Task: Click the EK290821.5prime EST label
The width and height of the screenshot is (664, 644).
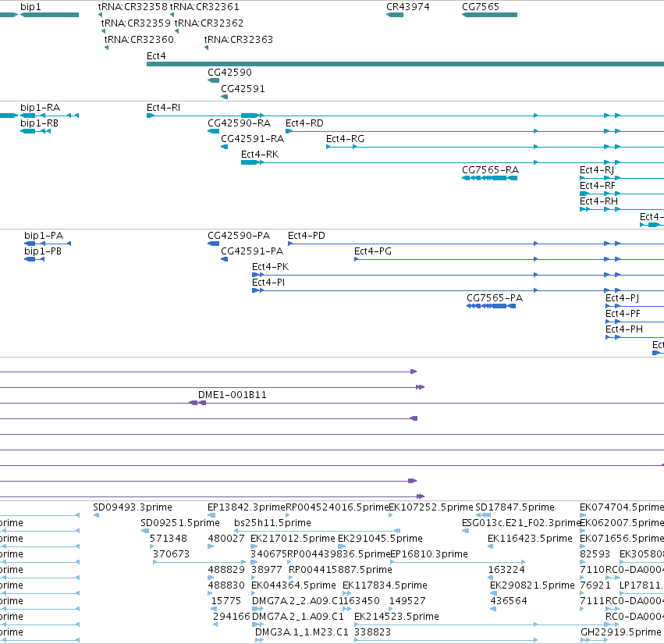Action: [532, 585]
